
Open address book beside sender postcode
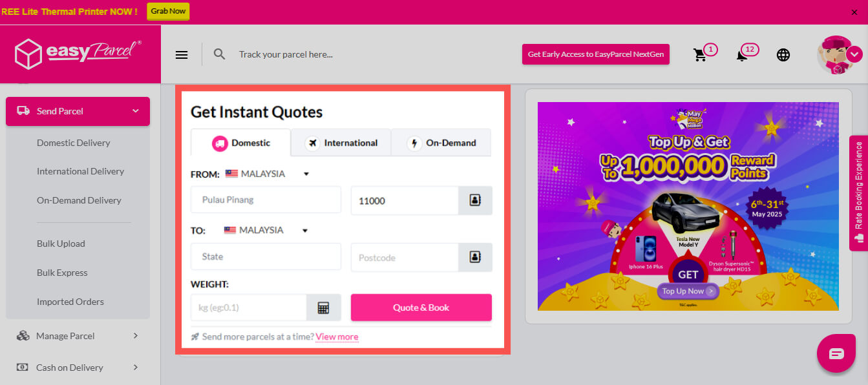point(475,201)
